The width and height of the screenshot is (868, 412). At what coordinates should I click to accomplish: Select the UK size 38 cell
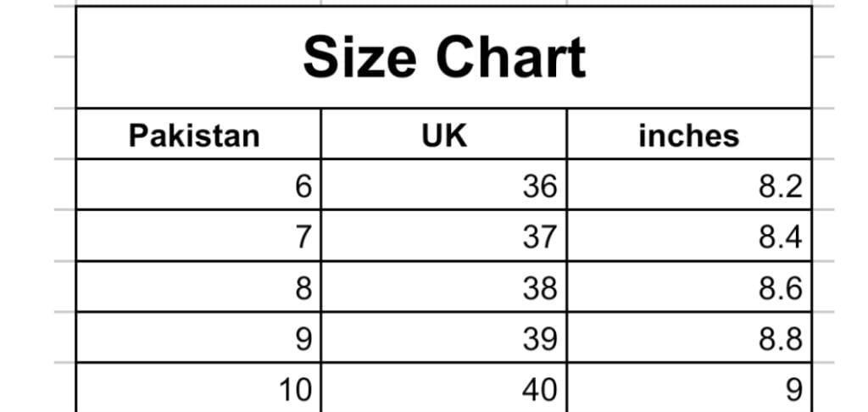click(443, 287)
